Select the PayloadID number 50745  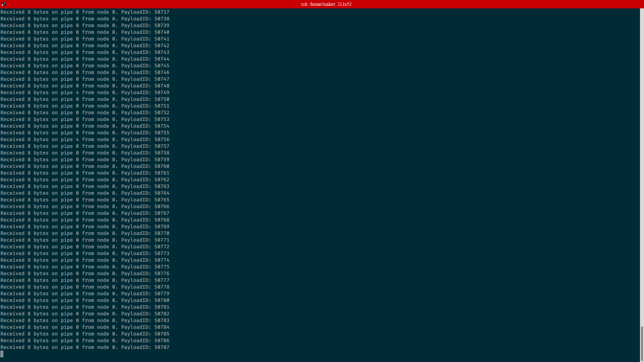click(162, 65)
